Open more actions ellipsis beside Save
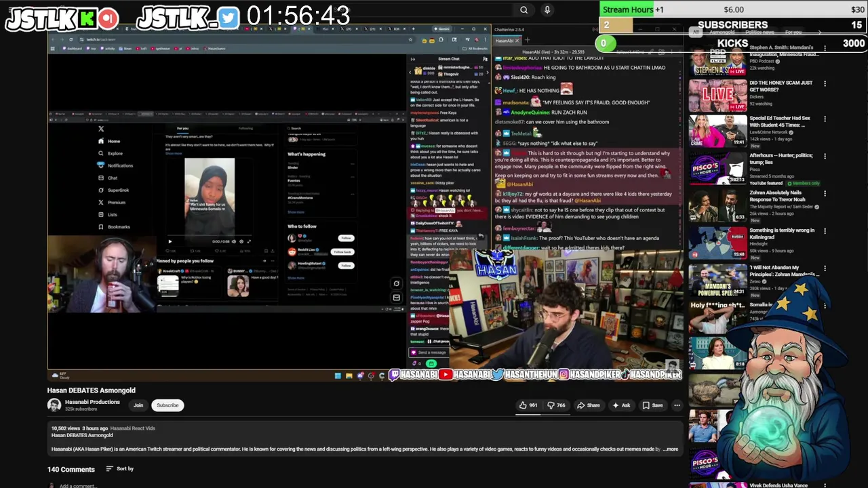The height and width of the screenshot is (488, 868). click(677, 405)
